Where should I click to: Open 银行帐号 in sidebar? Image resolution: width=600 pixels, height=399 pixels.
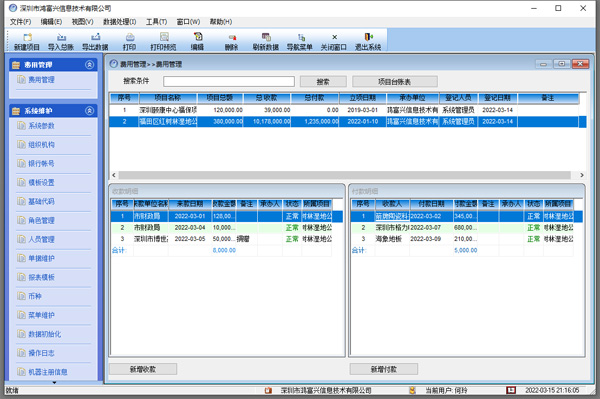click(x=41, y=163)
